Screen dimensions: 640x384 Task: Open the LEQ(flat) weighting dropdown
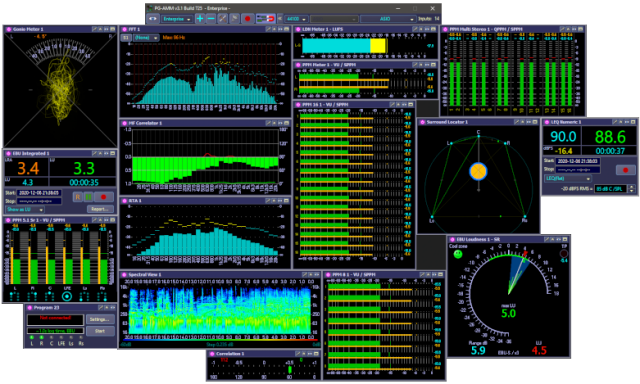567,179
